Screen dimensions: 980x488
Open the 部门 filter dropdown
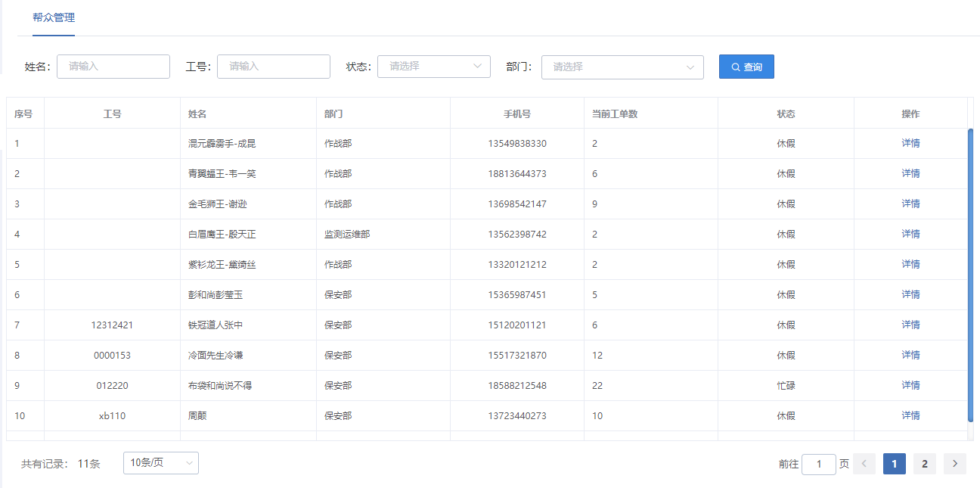pos(622,67)
